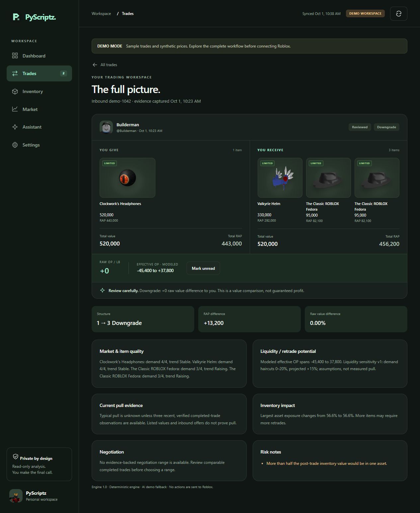This screenshot has width=420, height=513.
Task: Click the Valkyrie Helm thumbnail
Action: pos(280,178)
